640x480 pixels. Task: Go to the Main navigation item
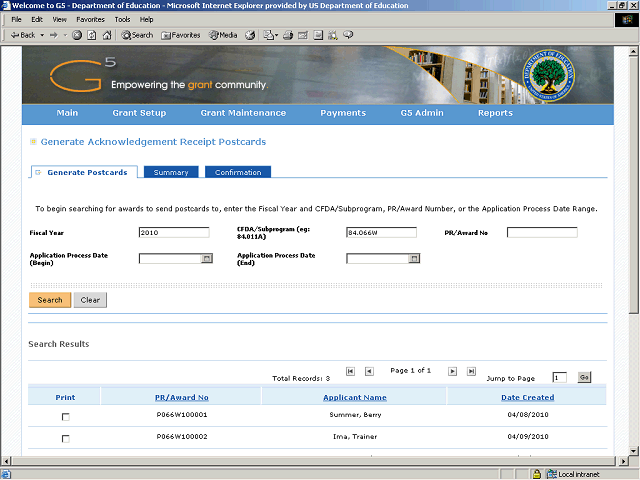67,113
